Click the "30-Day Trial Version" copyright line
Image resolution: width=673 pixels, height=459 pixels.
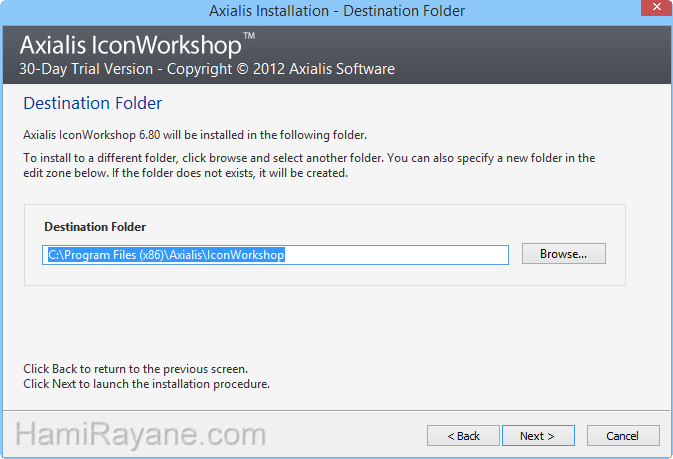tap(207, 69)
